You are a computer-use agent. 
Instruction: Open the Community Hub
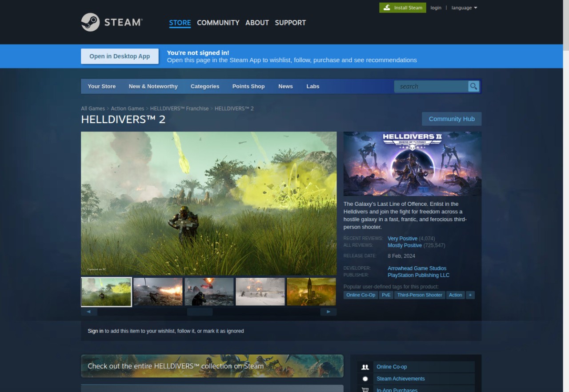pos(452,119)
